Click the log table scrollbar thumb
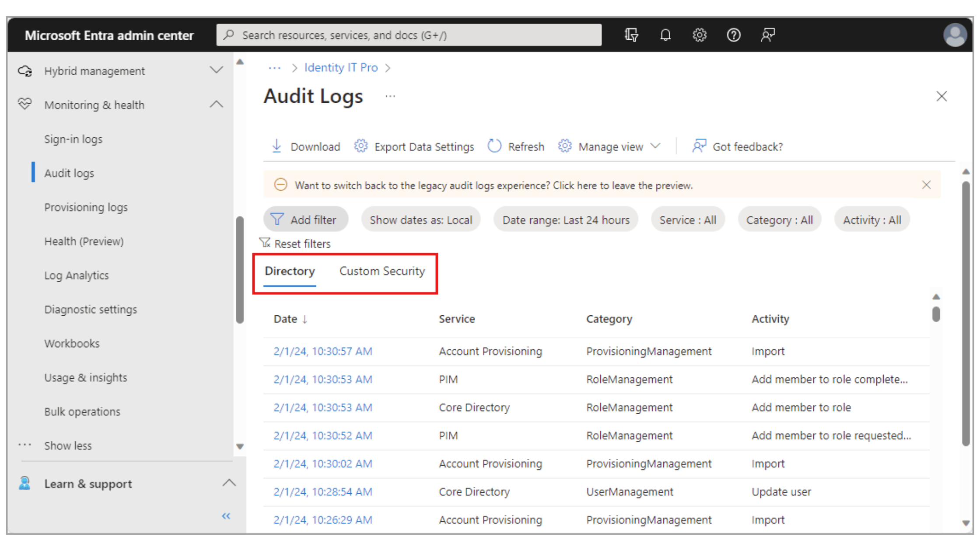The image size is (980, 551). (x=936, y=314)
